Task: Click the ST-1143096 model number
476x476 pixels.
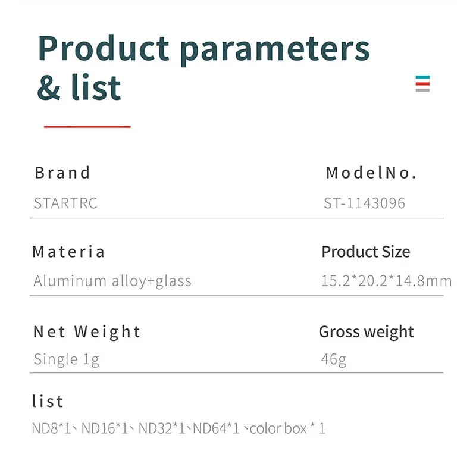Action: (x=364, y=203)
